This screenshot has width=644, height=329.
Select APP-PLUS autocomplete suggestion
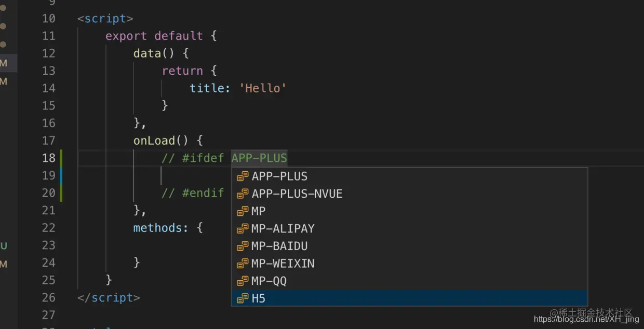click(x=409, y=176)
